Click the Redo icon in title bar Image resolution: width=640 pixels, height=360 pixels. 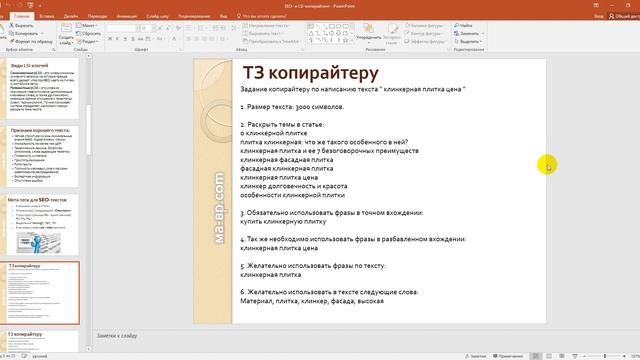tap(19, 5)
